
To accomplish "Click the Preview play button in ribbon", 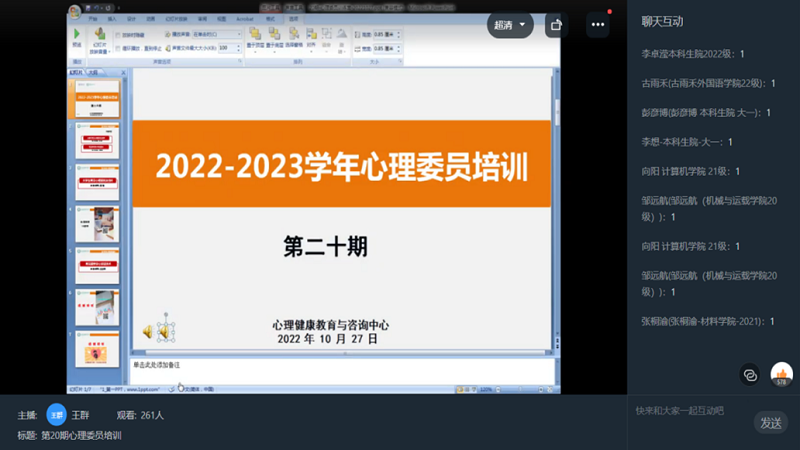I will pyautogui.click(x=77, y=38).
